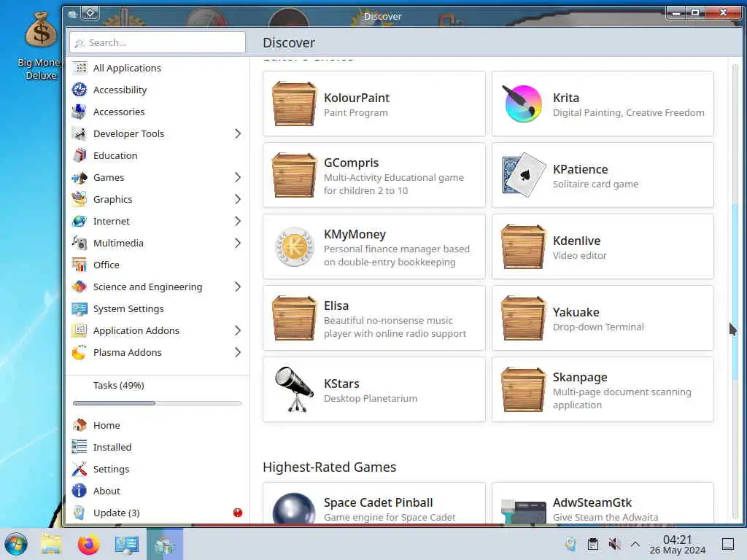747x560 pixels.
Task: Open the Windows-style Start menu button
Action: (x=17, y=544)
